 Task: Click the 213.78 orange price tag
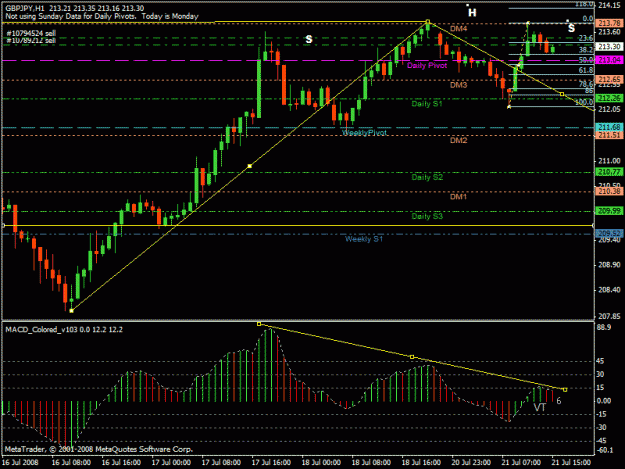click(609, 24)
